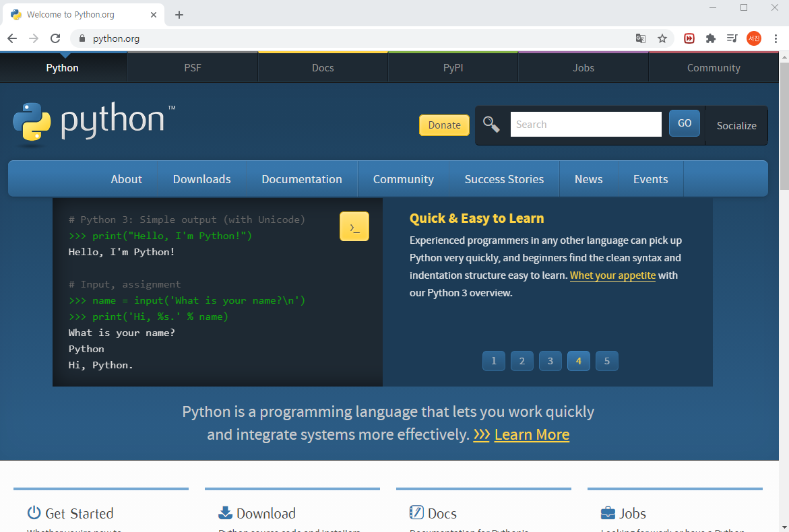Show slide 5 of the carousel
789x532 pixels.
[x=607, y=361]
